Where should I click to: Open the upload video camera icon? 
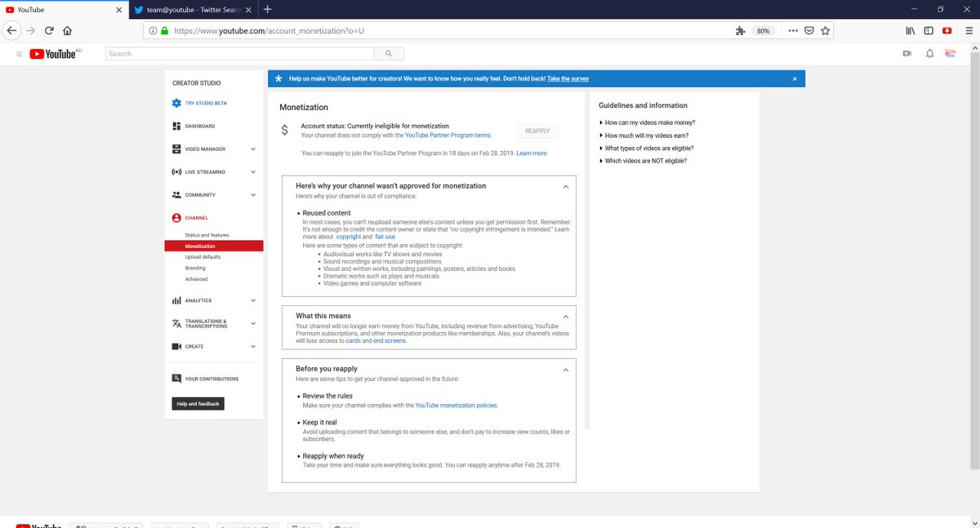click(906, 54)
